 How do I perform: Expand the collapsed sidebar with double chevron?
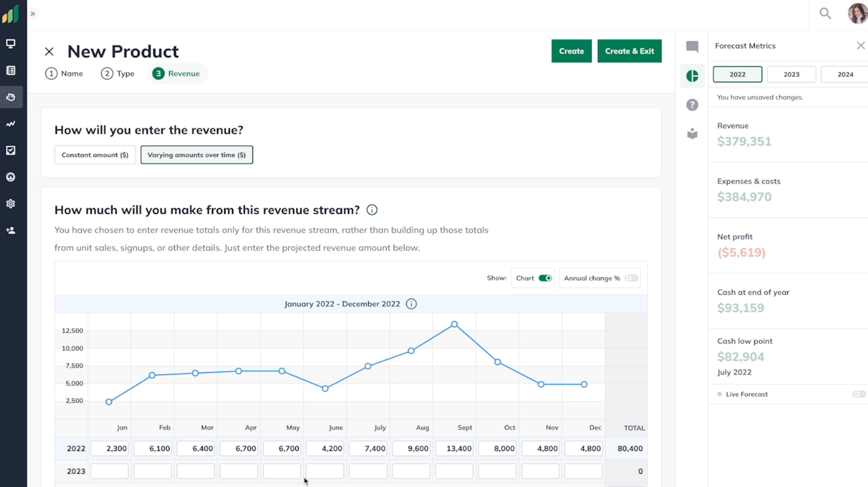tap(32, 14)
